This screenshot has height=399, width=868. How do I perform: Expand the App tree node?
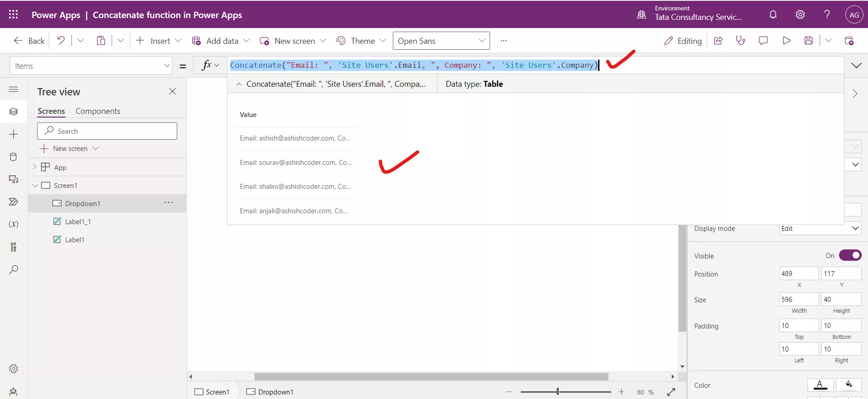[x=34, y=167]
